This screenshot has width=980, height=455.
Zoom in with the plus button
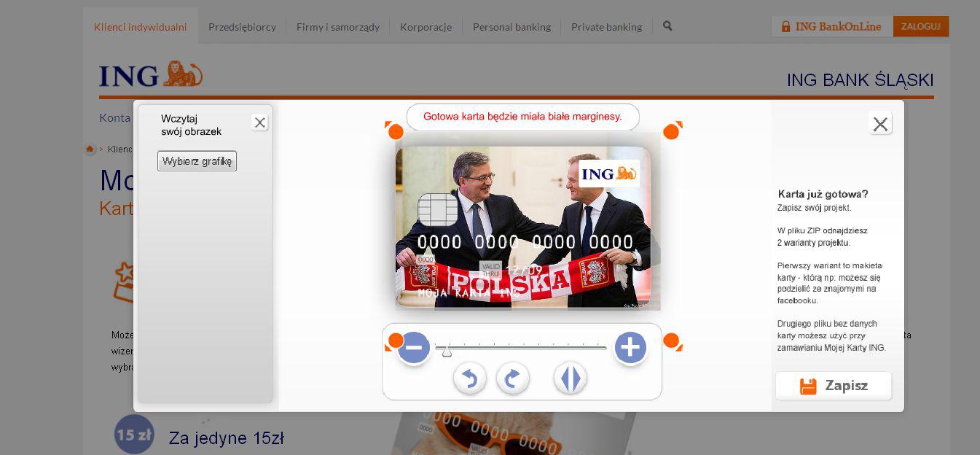630,348
